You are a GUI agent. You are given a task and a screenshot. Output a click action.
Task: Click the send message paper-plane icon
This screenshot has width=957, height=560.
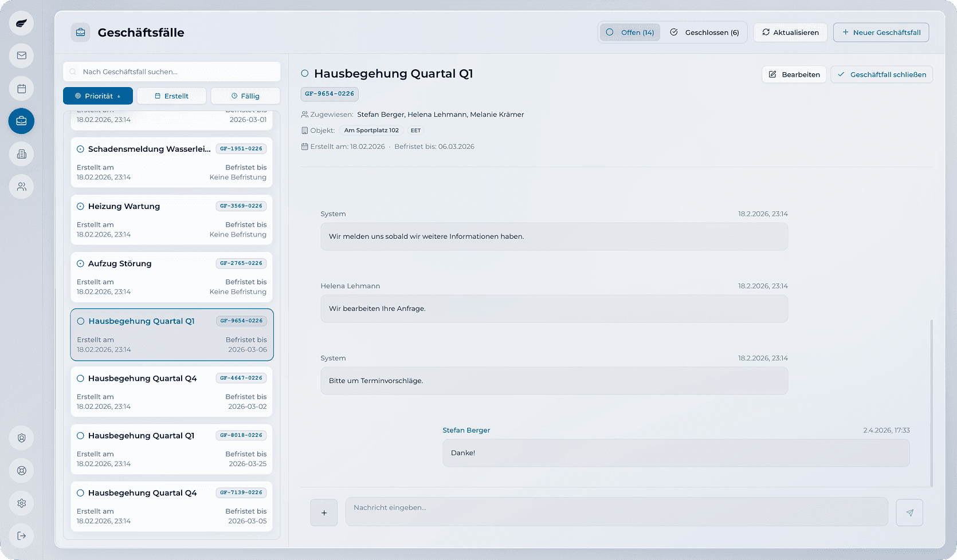909,512
